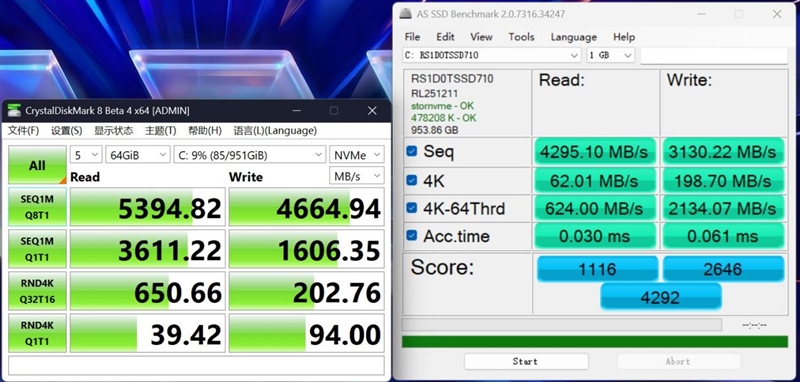Click the write score 2646
Image resolution: width=800 pixels, height=382 pixels.
tap(723, 269)
